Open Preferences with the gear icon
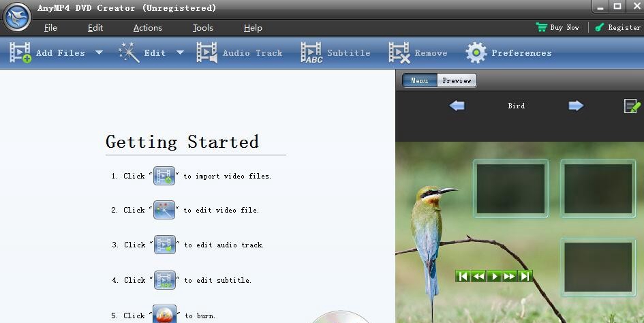644x323 pixels. click(x=476, y=52)
